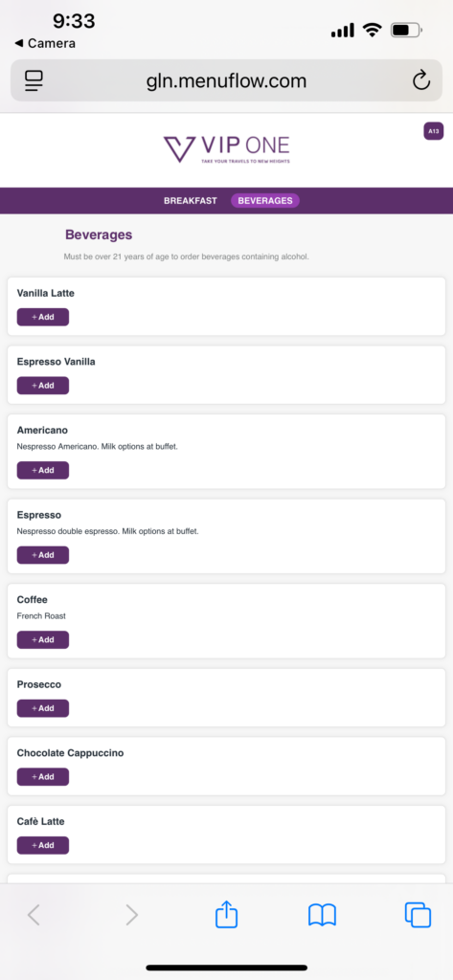Tap the Safari forward arrow
Viewport: 453px width, 980px height.
point(131,916)
